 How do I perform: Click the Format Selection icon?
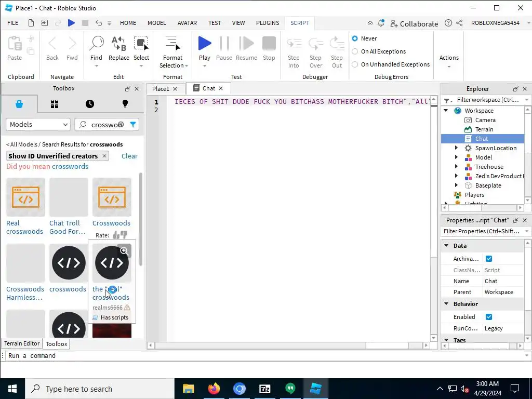pyautogui.click(x=172, y=43)
